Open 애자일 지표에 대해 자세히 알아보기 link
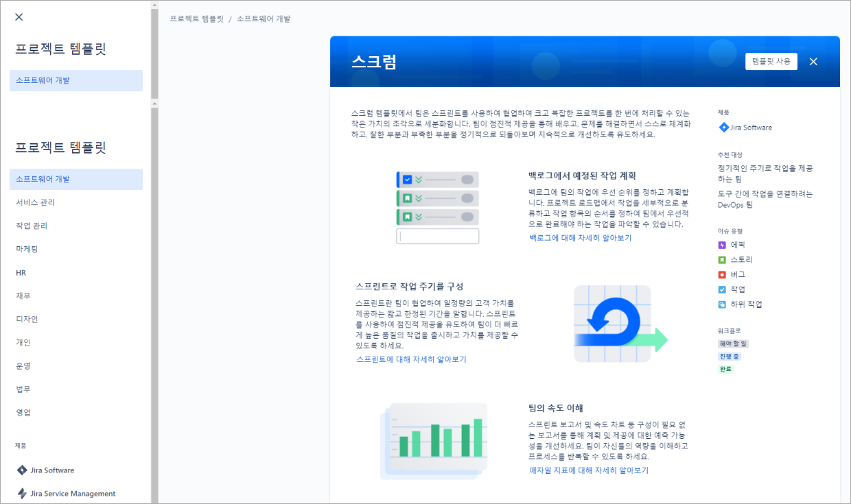 tap(589, 470)
